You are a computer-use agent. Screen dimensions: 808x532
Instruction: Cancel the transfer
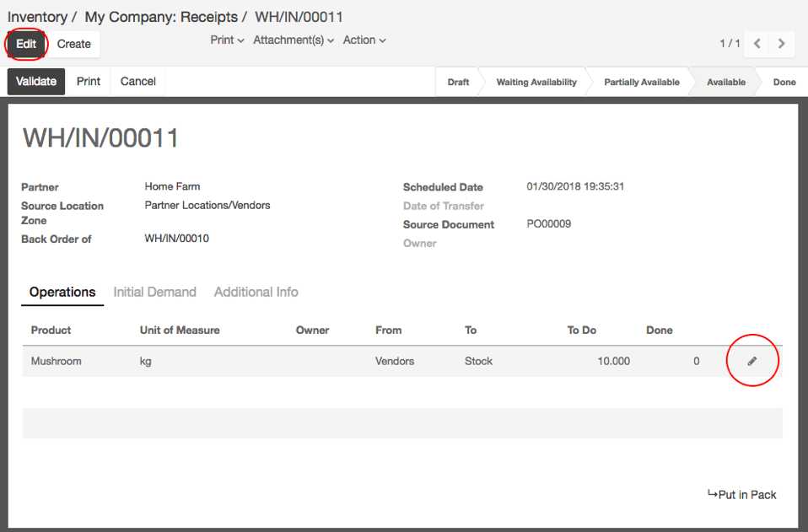click(138, 82)
